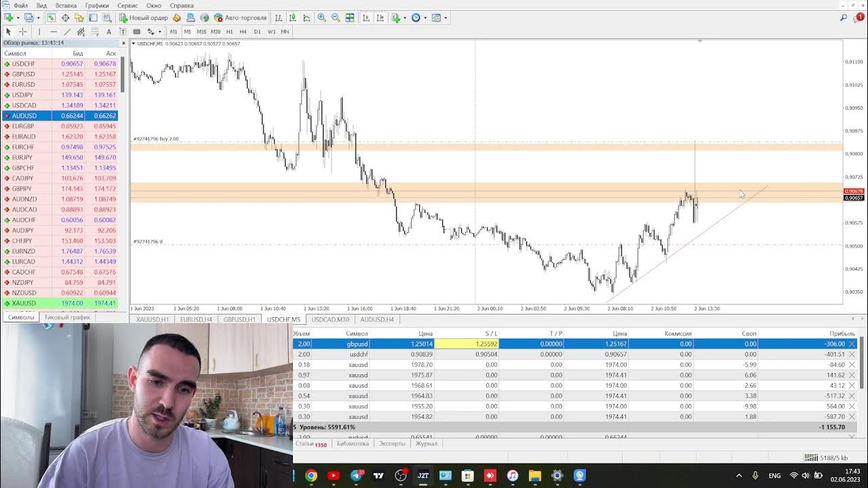Select the crosshair tool
This screenshot has width=868, height=488.
(22, 31)
